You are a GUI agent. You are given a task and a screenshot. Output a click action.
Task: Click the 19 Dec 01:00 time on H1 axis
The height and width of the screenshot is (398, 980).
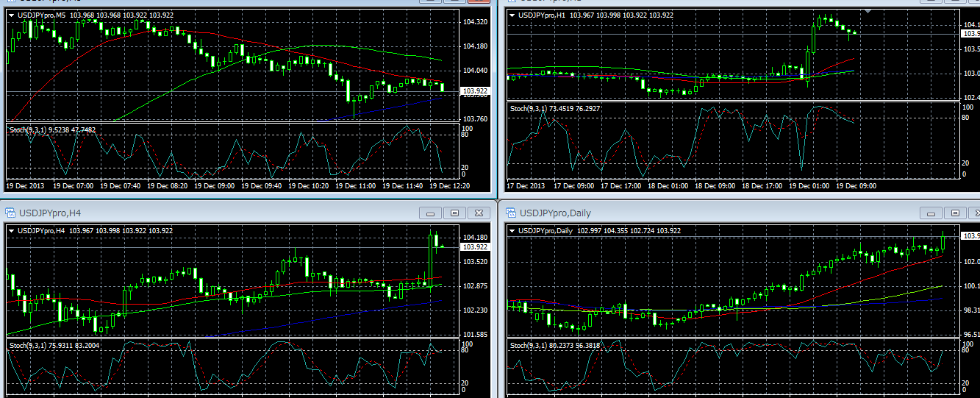point(811,187)
